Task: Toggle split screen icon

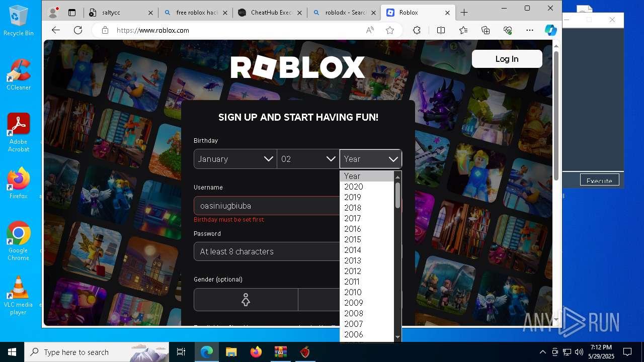Action: 441,30
